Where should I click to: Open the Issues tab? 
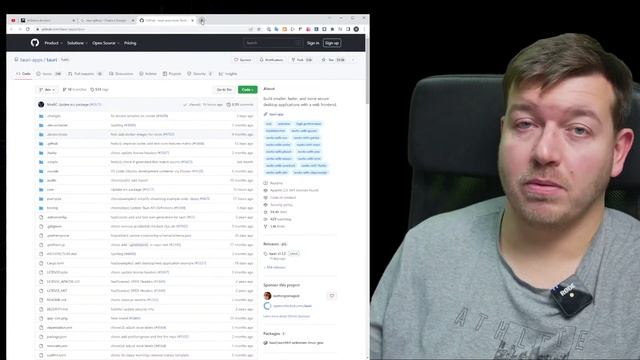click(x=49, y=74)
